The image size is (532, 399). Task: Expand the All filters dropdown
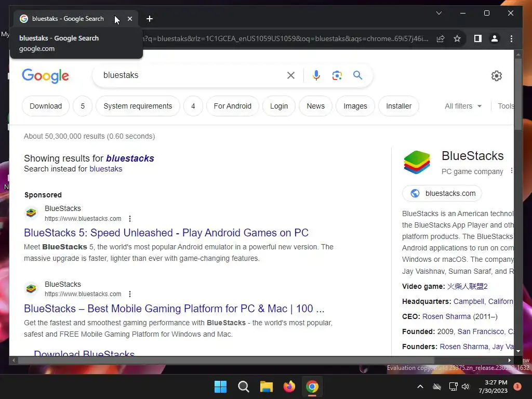pyautogui.click(x=463, y=106)
